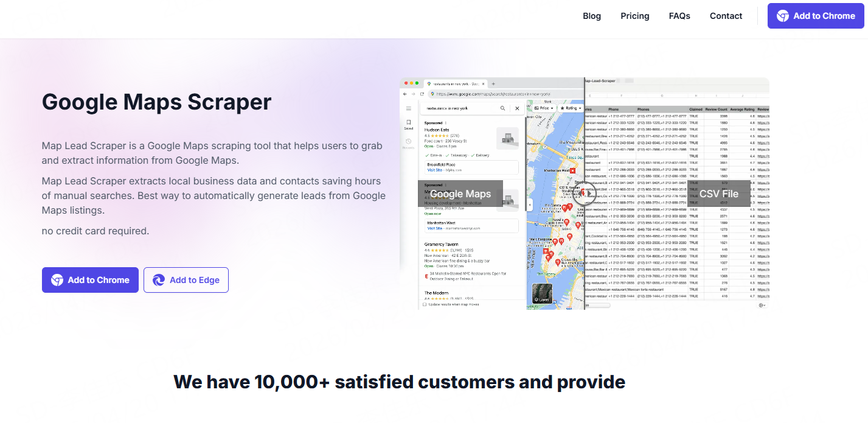The image size is (868, 423).
Task: Click the CSV File overlay label
Action: click(719, 194)
